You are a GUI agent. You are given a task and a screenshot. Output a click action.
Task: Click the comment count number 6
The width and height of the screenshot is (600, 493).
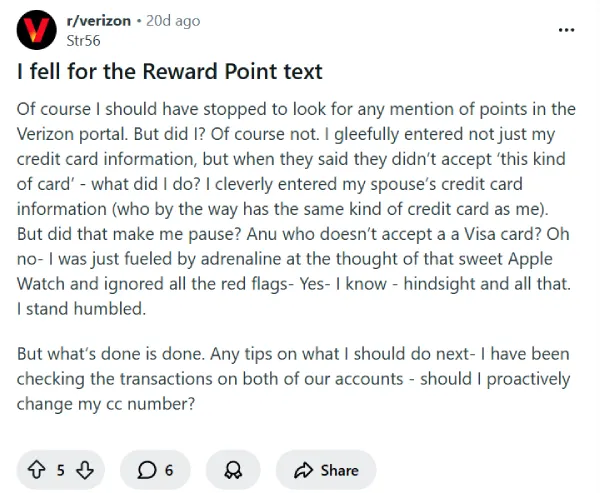tap(169, 469)
